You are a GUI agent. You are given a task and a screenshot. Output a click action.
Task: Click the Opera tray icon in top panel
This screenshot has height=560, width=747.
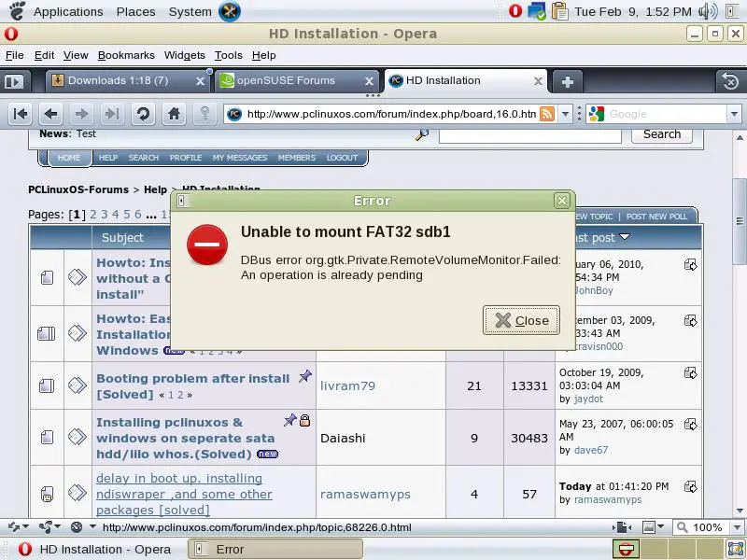(x=515, y=10)
